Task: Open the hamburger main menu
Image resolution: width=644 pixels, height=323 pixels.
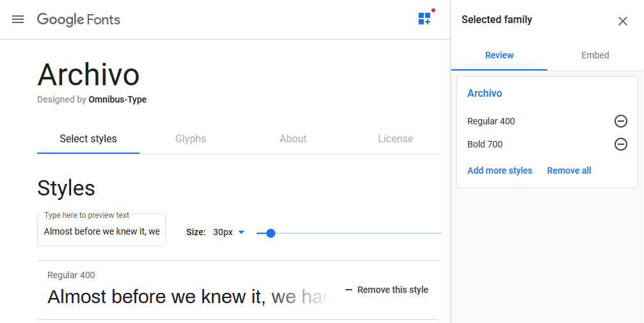Action: point(18,19)
